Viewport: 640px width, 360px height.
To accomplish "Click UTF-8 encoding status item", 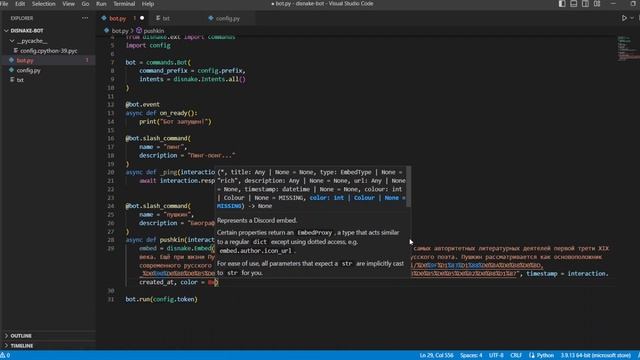I will [496, 356].
